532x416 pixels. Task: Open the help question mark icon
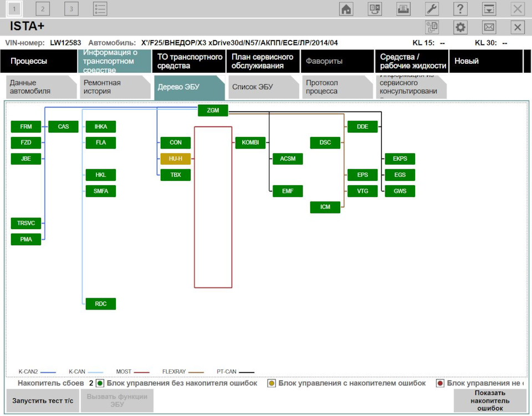460,9
